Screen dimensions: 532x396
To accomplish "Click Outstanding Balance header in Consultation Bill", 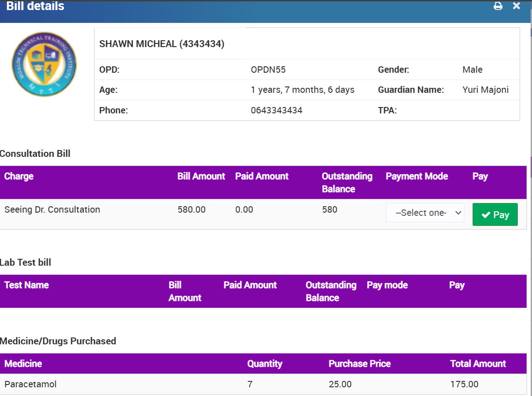I will 347,182.
